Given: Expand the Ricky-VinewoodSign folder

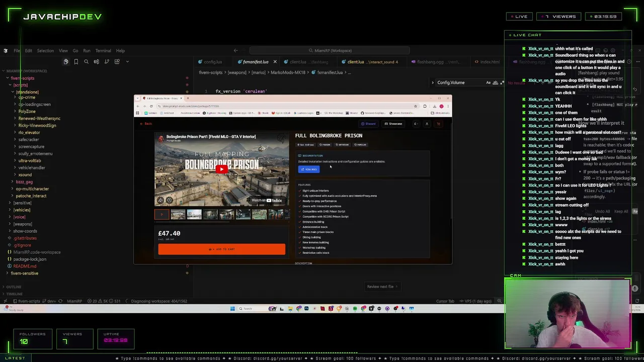Looking at the screenshot, I should click(37, 125).
